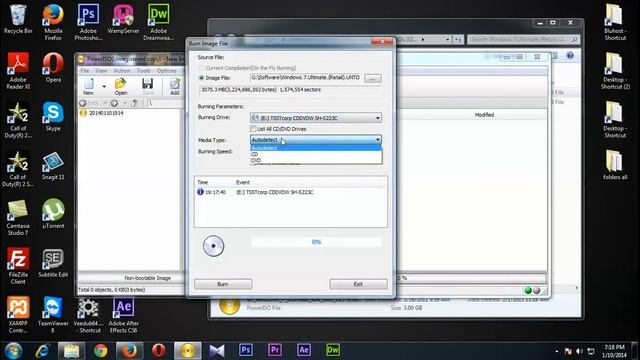
Task: Launch uTorrent from desktop
Action: point(53,214)
